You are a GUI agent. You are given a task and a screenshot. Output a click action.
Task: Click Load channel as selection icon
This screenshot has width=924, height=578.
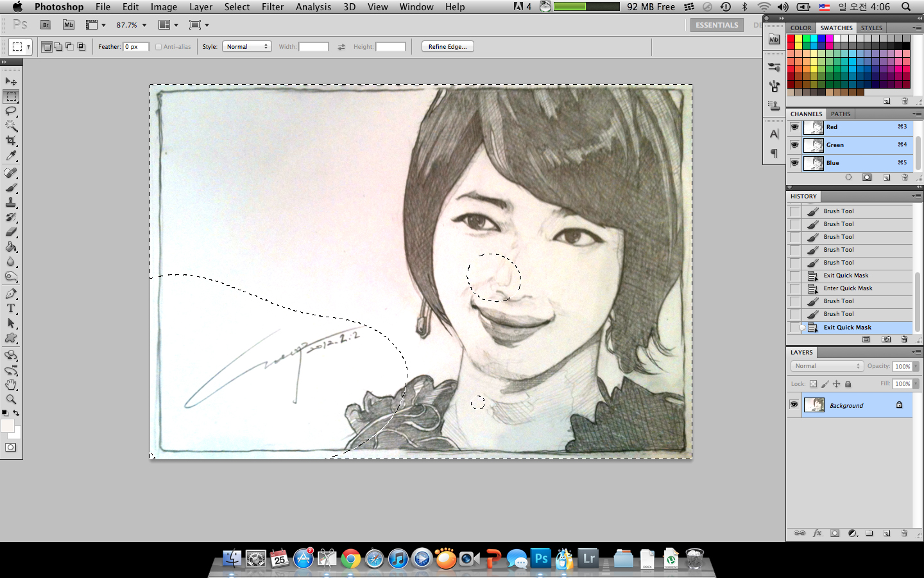click(848, 177)
